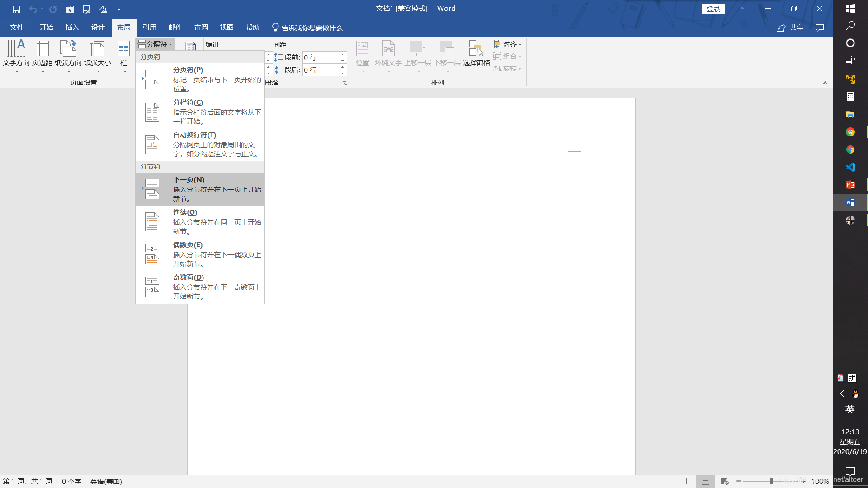
Task: Switch to Review (审阅) tab
Action: click(201, 28)
